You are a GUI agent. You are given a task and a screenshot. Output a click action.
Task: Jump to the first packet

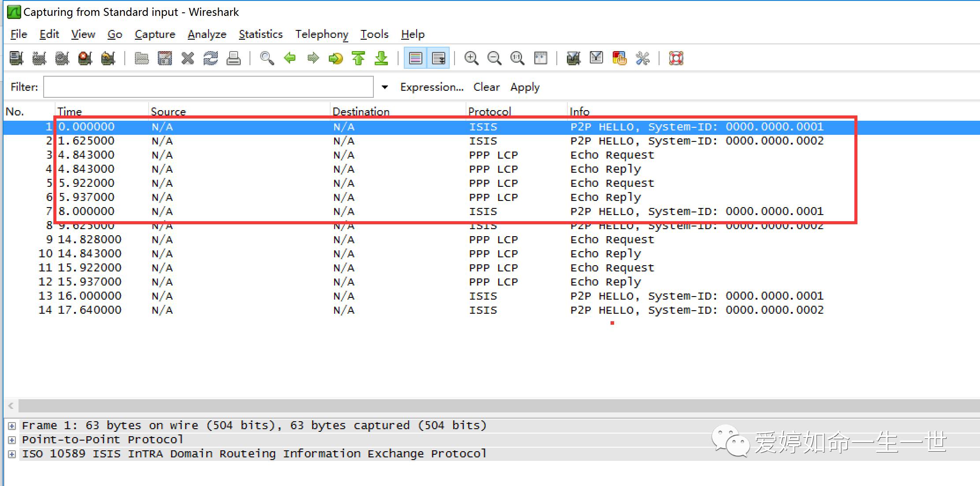(358, 58)
